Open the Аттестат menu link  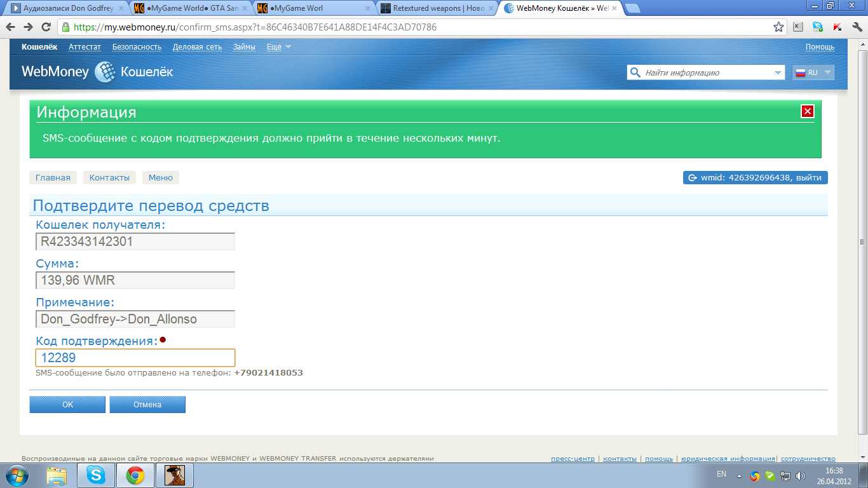tap(85, 47)
